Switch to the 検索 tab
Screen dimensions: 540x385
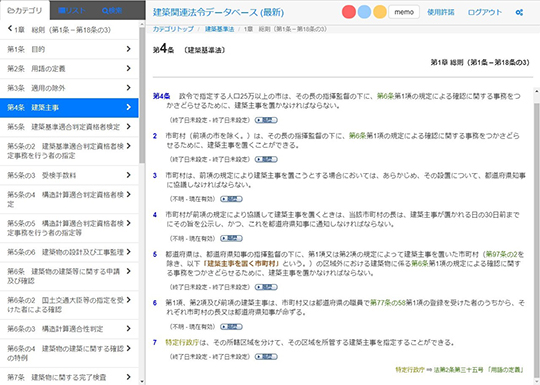(x=112, y=11)
